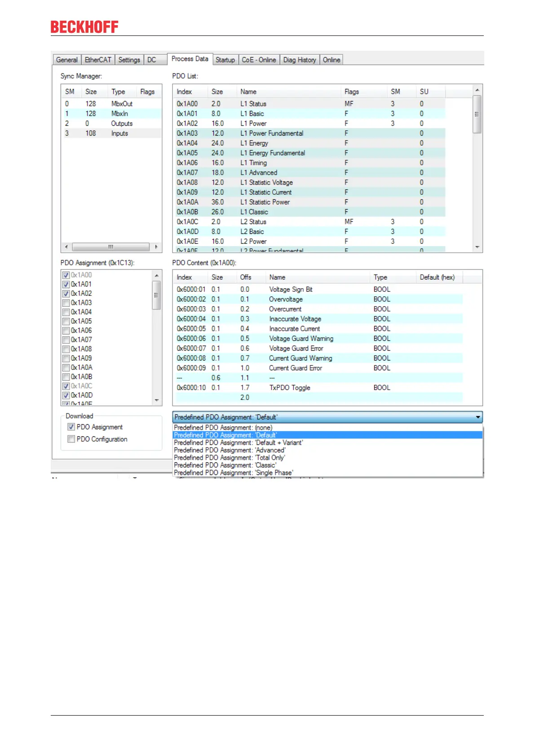
Task: Select PDO row L1 Energy Fundamental
Action: tap(310, 153)
